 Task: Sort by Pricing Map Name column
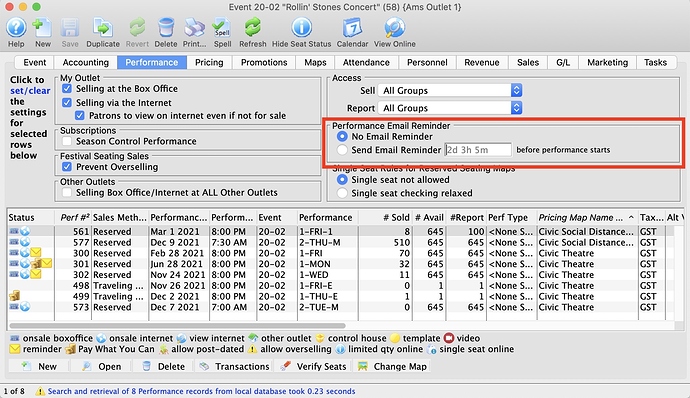(587, 217)
